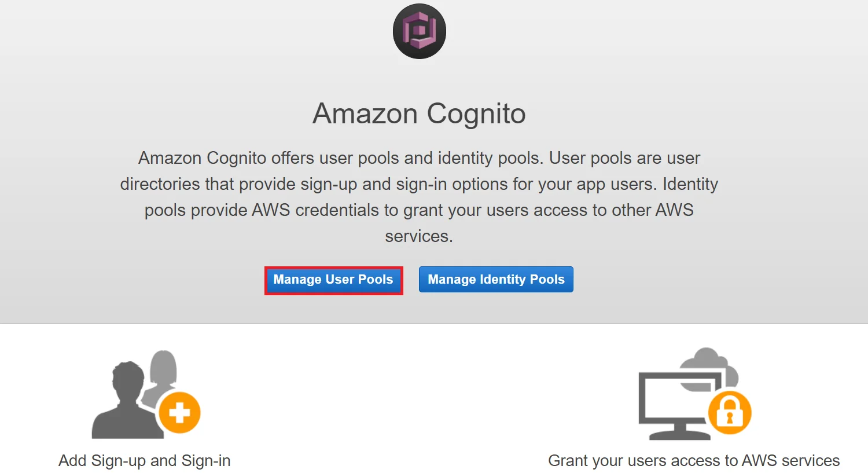The image size is (868, 473).
Task: Click 'Grant your users access to AWS services' text
Action: (x=694, y=461)
